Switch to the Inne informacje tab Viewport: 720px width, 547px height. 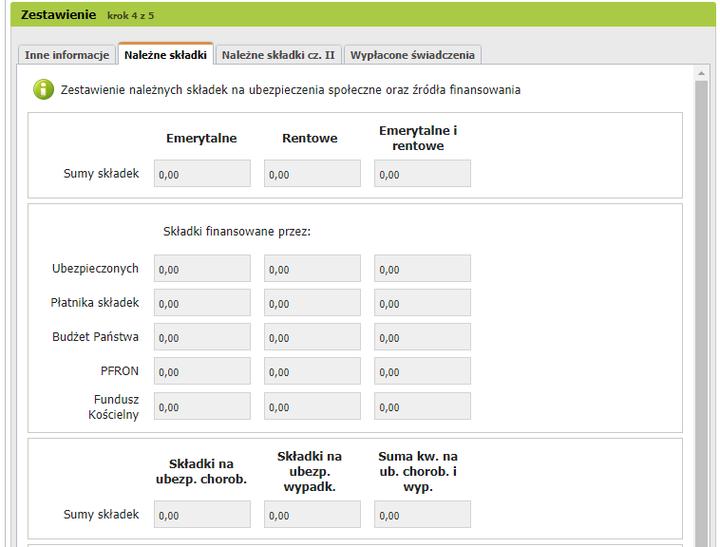click(x=66, y=55)
